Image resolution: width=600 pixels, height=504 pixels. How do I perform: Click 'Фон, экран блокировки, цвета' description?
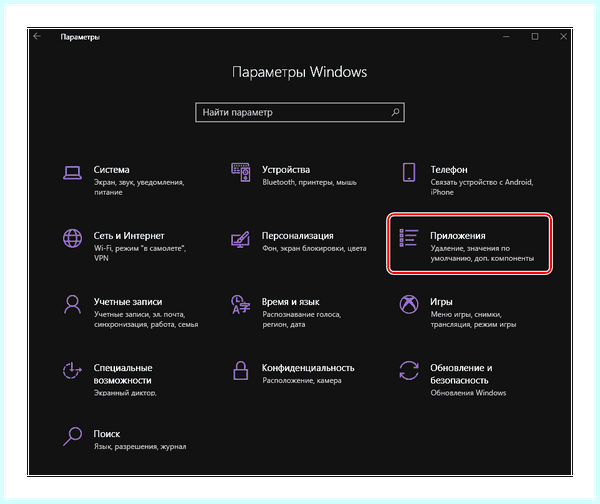point(314,248)
